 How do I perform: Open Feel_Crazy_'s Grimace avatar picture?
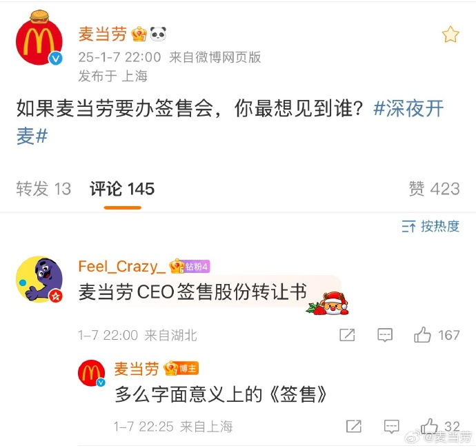[x=39, y=279]
